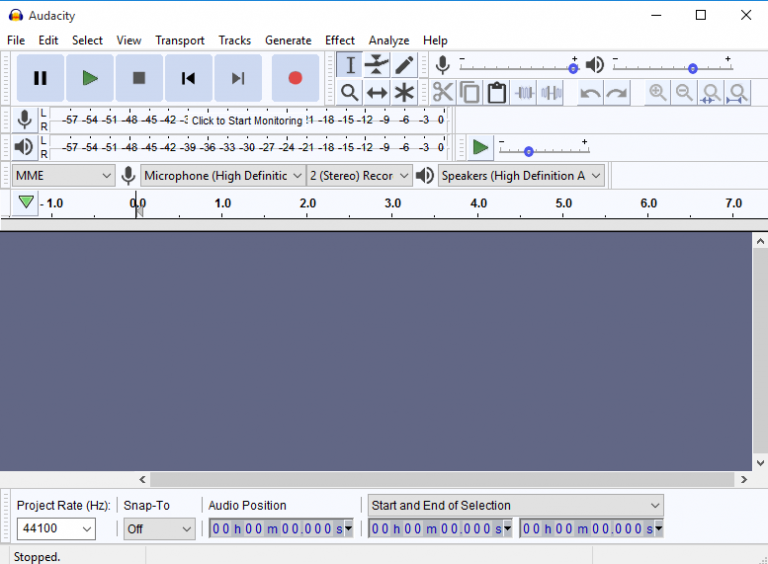The width and height of the screenshot is (768, 564).
Task: Open the Help menu
Action: (435, 40)
